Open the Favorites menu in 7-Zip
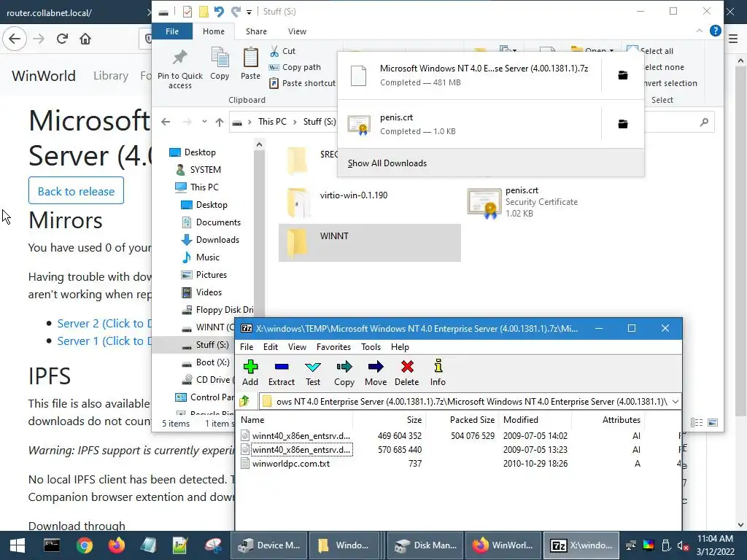The image size is (747, 560). 333,346
